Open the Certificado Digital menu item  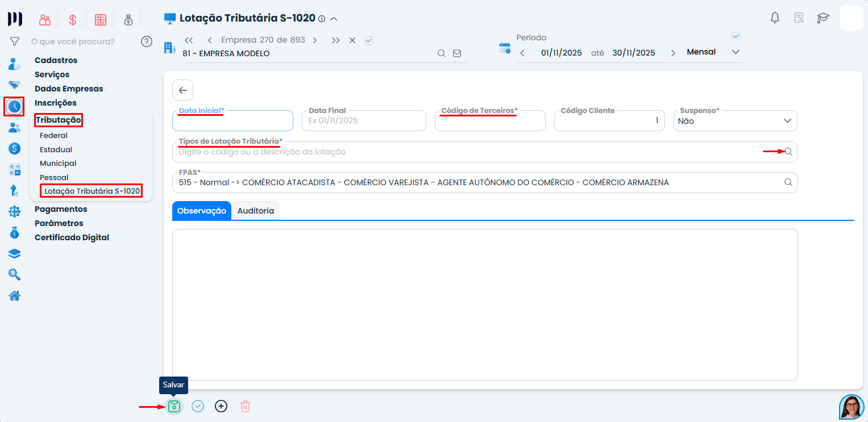[x=72, y=237]
